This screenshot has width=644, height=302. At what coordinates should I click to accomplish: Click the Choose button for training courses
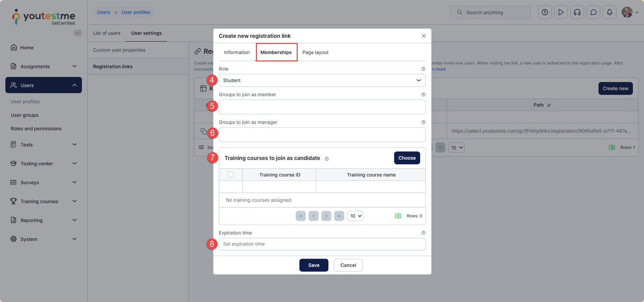pos(407,158)
